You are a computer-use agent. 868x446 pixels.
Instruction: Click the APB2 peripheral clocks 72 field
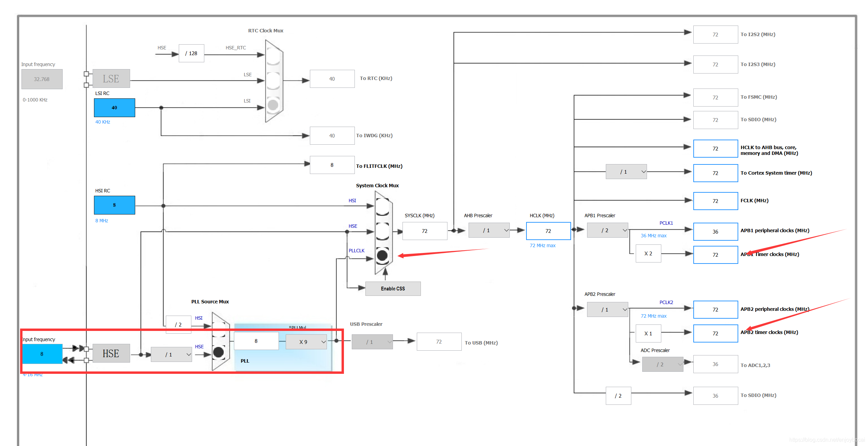(x=716, y=310)
